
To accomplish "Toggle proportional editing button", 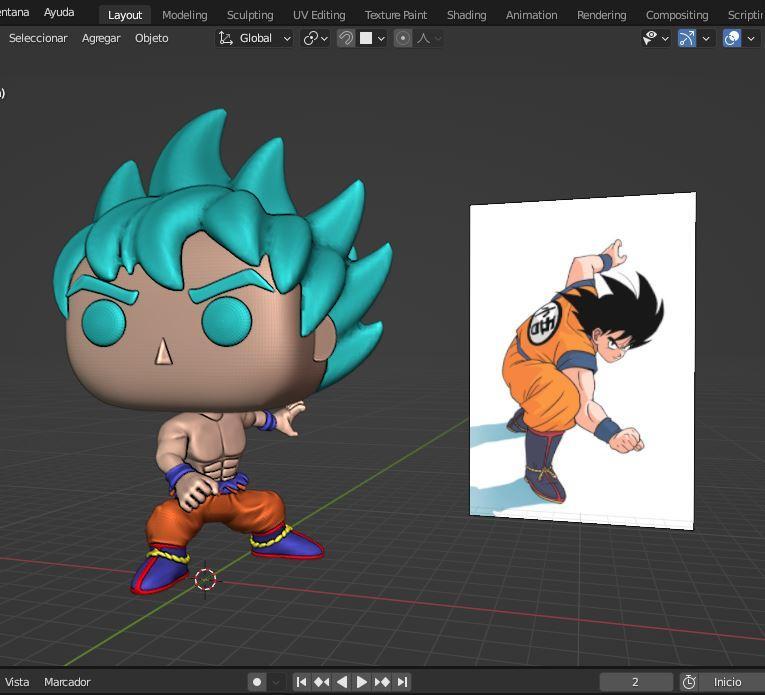I will pos(403,38).
